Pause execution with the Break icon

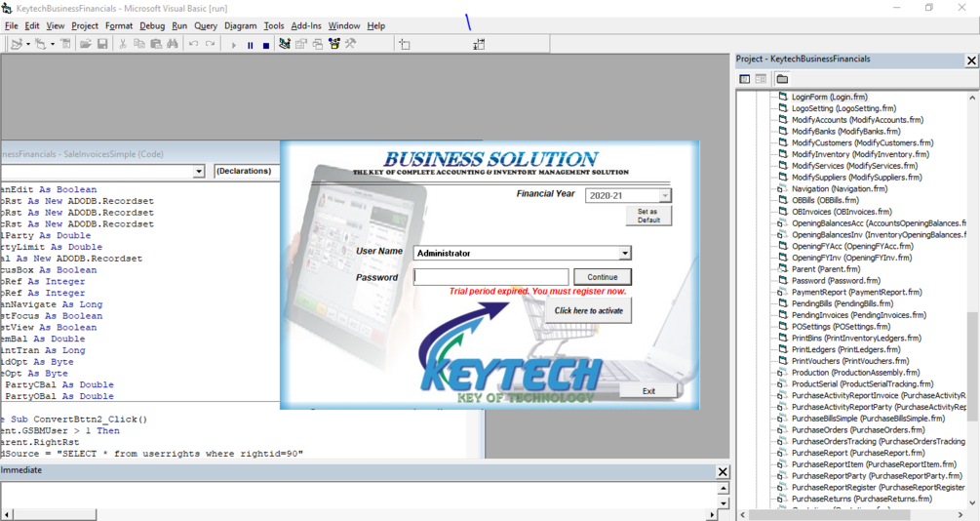250,45
